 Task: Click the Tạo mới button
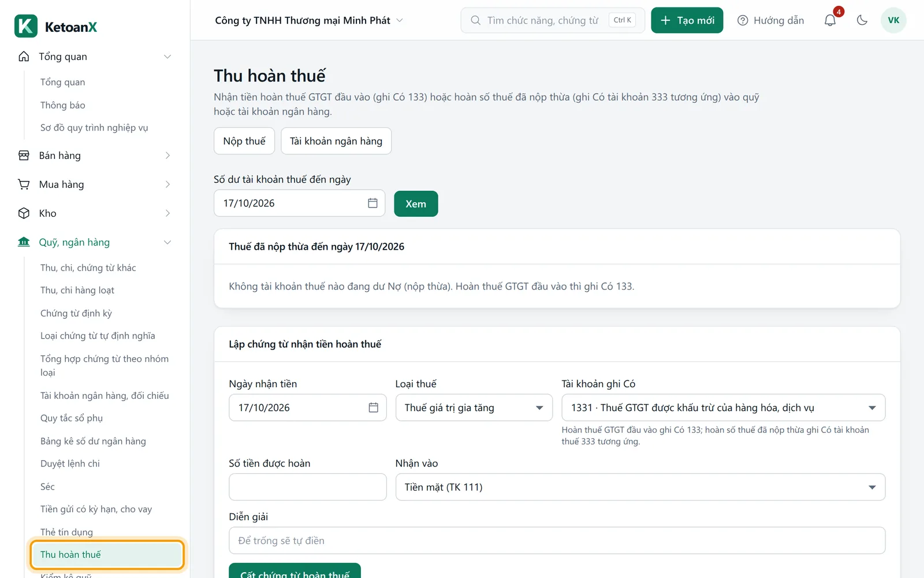(687, 20)
